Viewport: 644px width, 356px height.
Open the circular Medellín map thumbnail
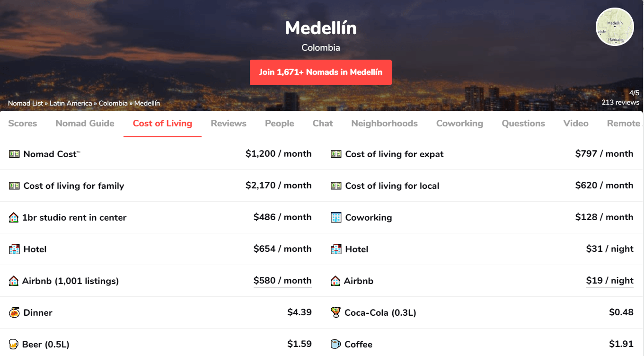pos(615,27)
